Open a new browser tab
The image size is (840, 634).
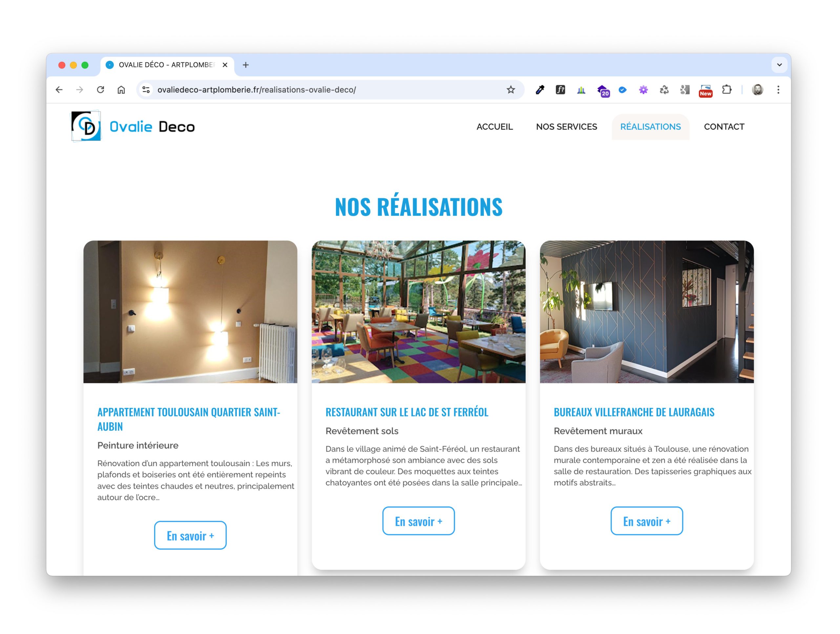pos(246,65)
